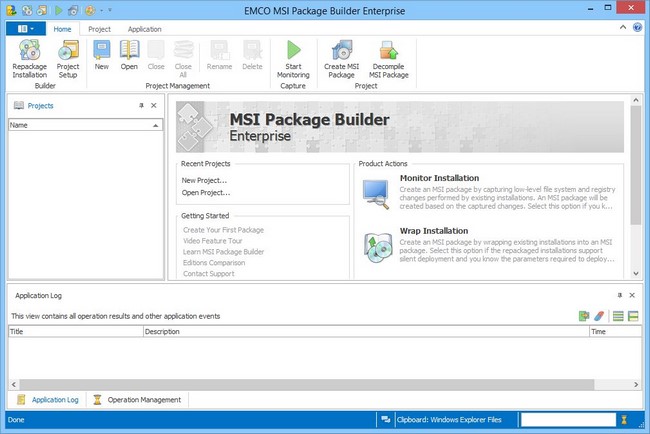Image resolution: width=650 pixels, height=434 pixels.
Task: Click the greyed Close All button
Action: tap(183, 59)
